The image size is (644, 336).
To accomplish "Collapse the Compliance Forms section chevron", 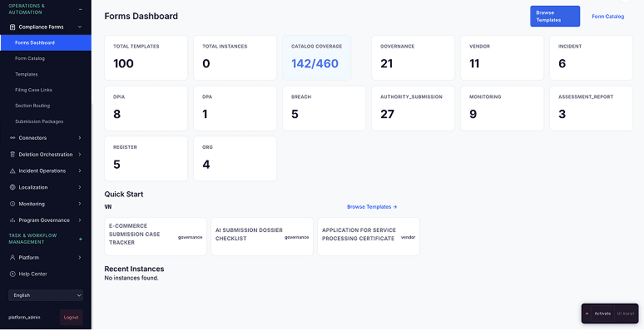I will (x=80, y=27).
